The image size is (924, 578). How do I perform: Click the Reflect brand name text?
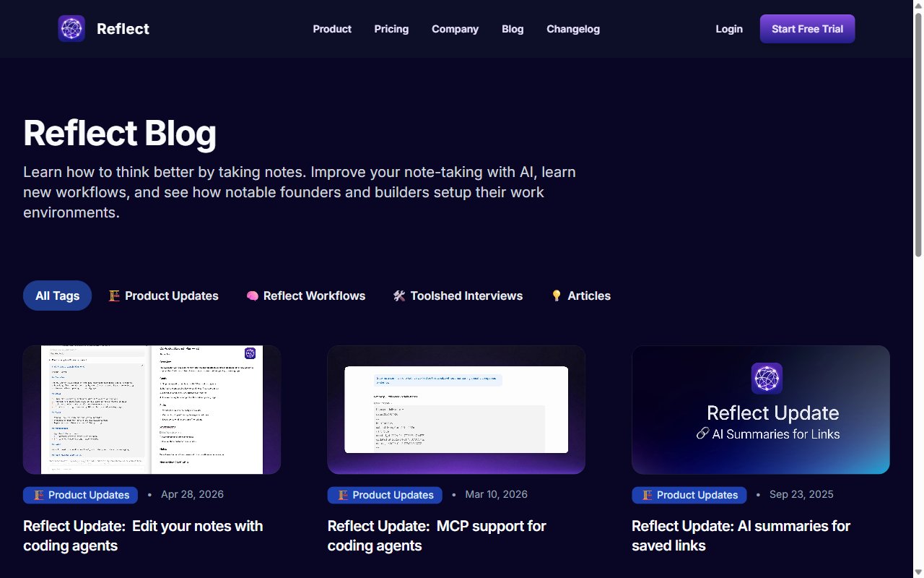pos(123,29)
